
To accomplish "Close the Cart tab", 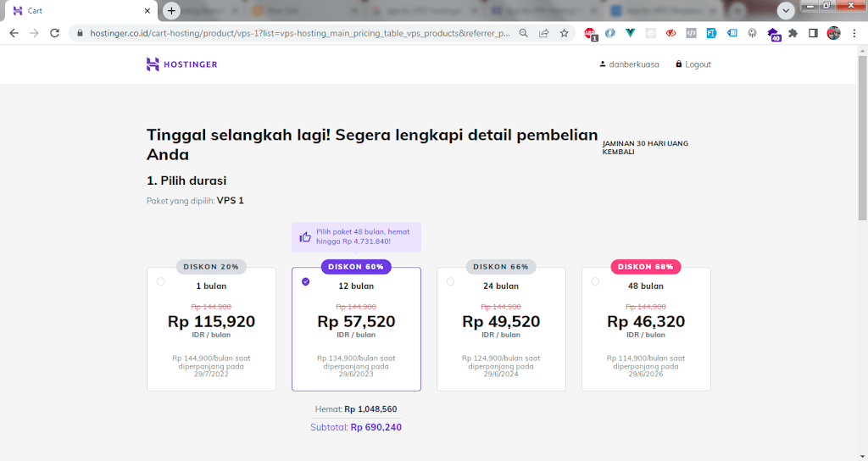I will point(147,10).
